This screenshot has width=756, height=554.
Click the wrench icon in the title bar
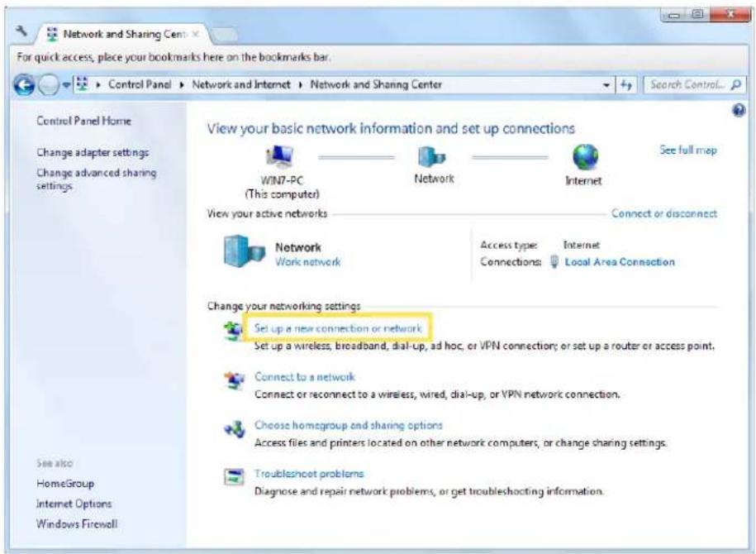pos(21,31)
